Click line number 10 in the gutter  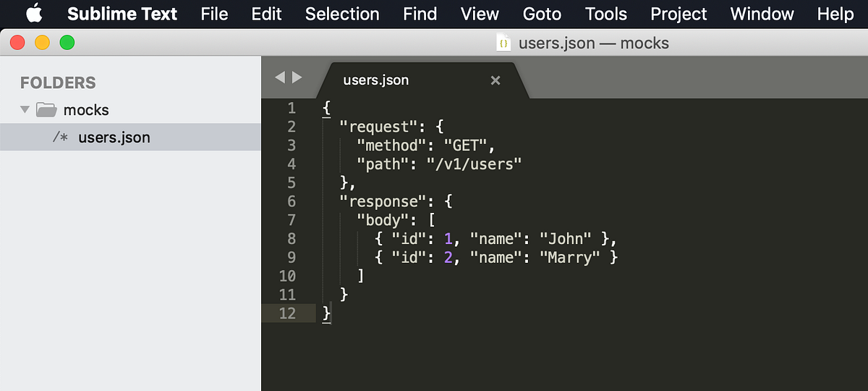tap(287, 276)
